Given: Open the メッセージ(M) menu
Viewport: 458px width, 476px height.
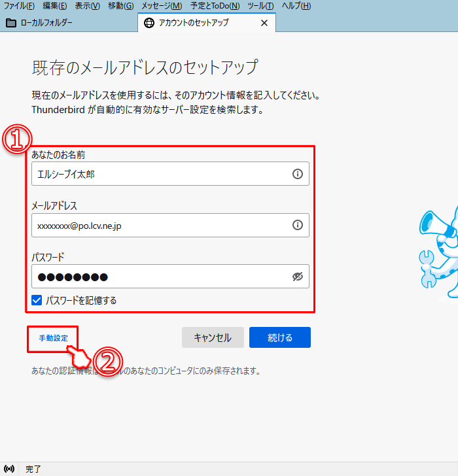Looking at the screenshot, I should [x=162, y=6].
